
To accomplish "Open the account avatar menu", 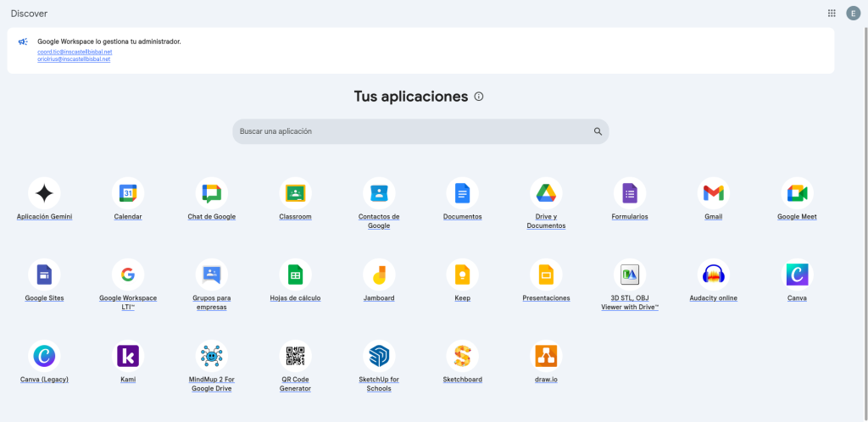I will (x=853, y=14).
